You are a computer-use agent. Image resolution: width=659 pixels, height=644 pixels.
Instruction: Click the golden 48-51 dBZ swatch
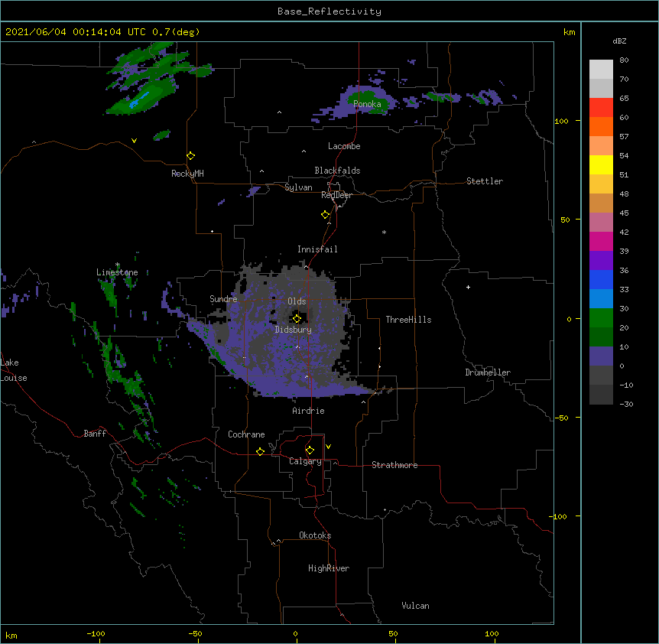(601, 184)
